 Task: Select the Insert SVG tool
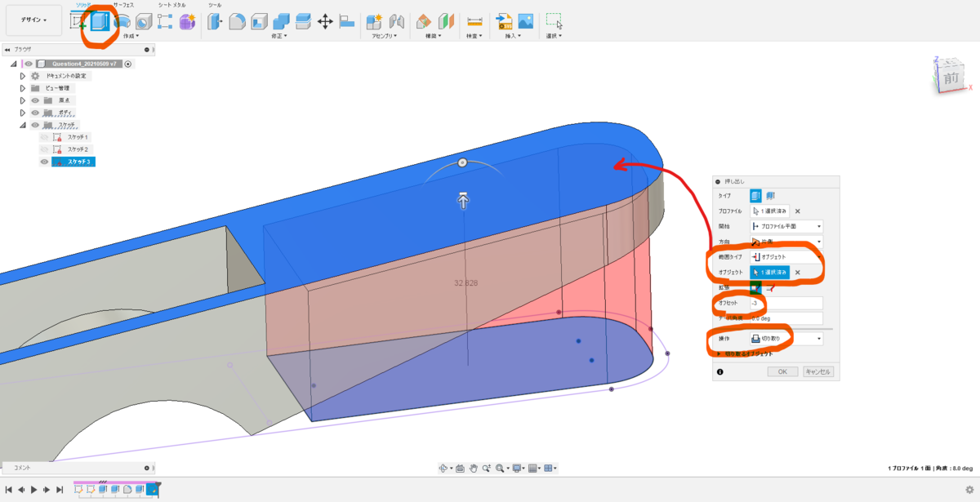pyautogui.click(x=504, y=22)
